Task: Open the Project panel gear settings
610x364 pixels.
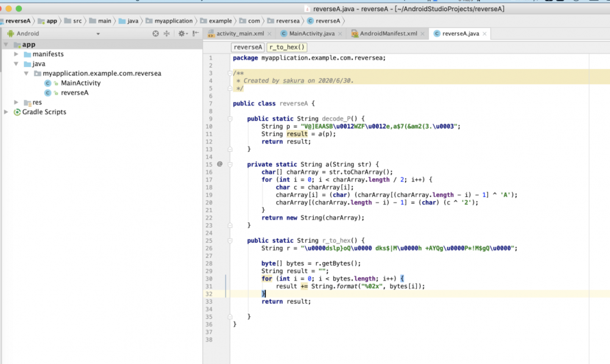Action: pyautogui.click(x=182, y=34)
